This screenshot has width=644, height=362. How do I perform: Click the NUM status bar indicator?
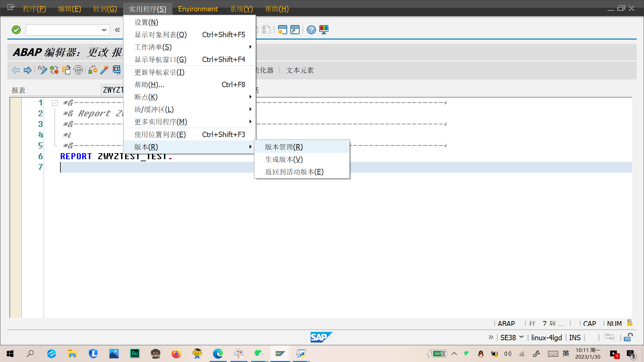(614, 323)
